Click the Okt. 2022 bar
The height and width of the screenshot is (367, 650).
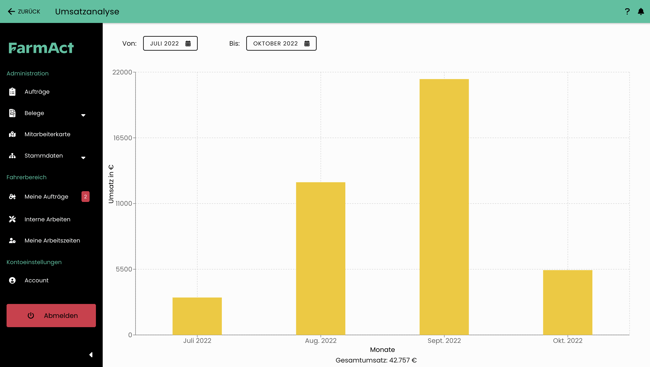point(568,302)
